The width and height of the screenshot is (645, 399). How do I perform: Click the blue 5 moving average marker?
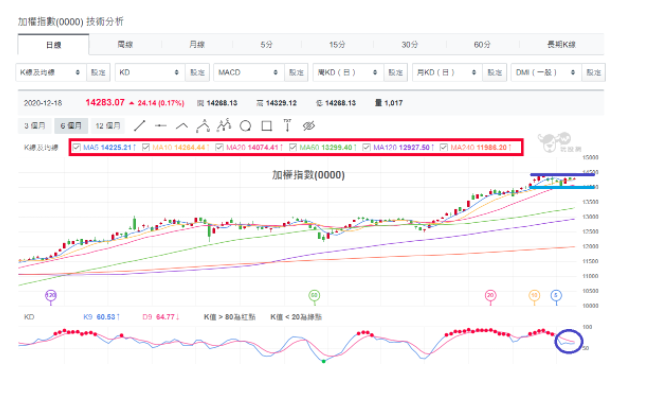pyautogui.click(x=556, y=295)
